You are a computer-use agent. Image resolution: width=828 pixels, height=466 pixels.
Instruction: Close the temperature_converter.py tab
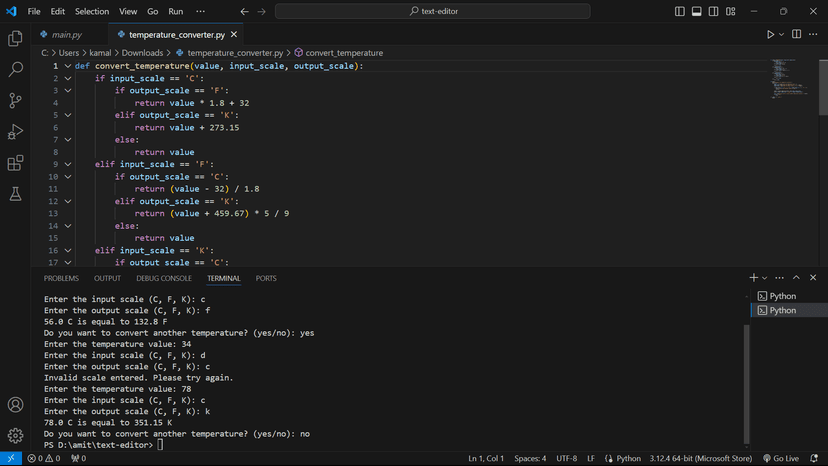[234, 34]
